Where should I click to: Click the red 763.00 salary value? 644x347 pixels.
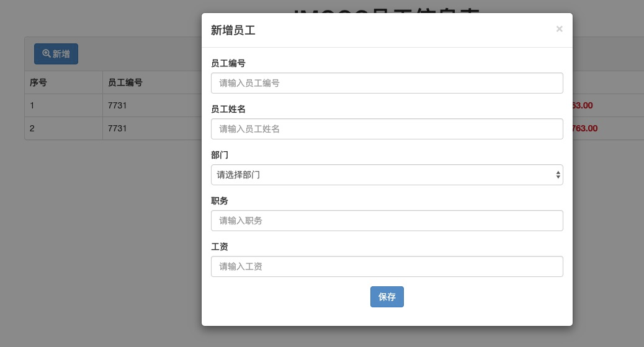[585, 128]
